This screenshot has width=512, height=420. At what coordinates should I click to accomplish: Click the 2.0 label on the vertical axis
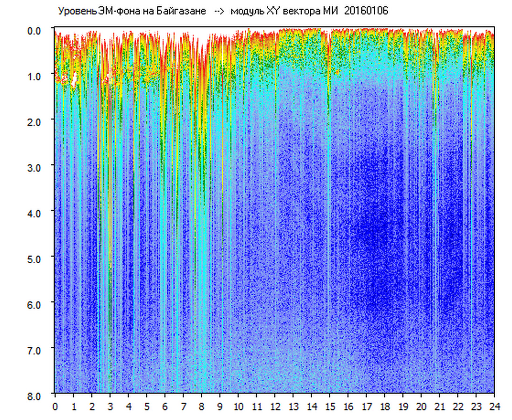35,121
